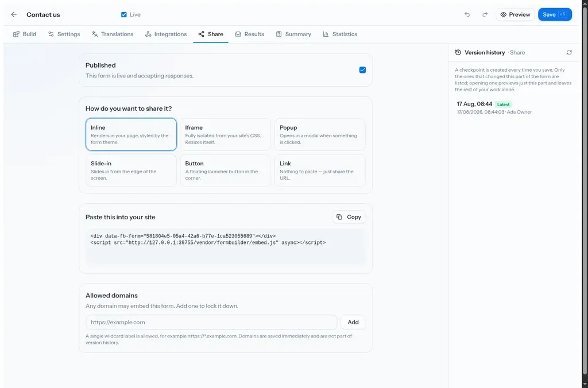Open the Statistics tab

click(x=340, y=34)
